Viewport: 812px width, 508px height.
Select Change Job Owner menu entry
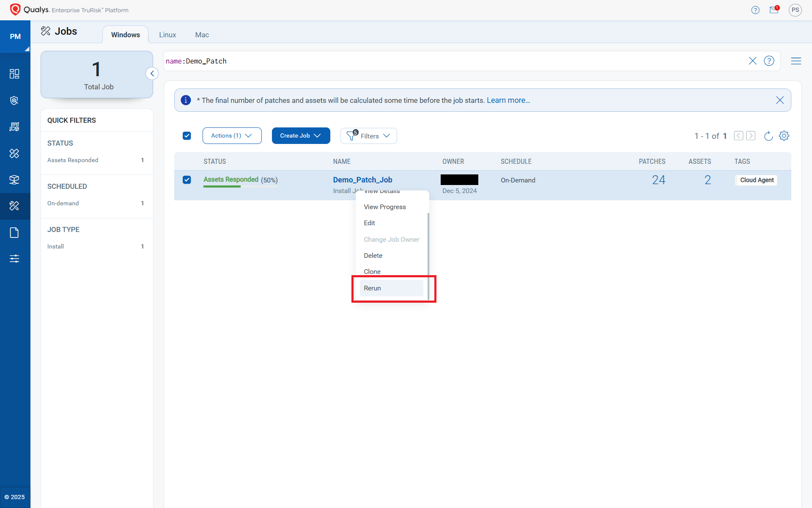point(391,240)
